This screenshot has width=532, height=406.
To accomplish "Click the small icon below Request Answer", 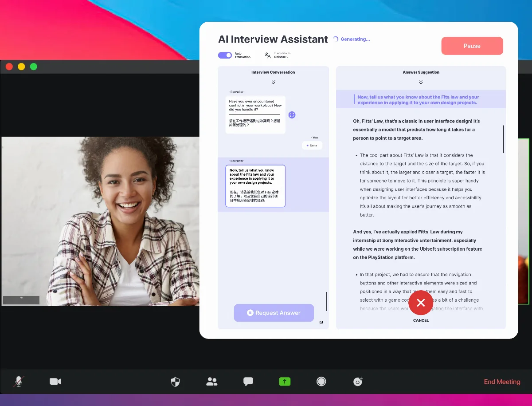I will [321, 322].
